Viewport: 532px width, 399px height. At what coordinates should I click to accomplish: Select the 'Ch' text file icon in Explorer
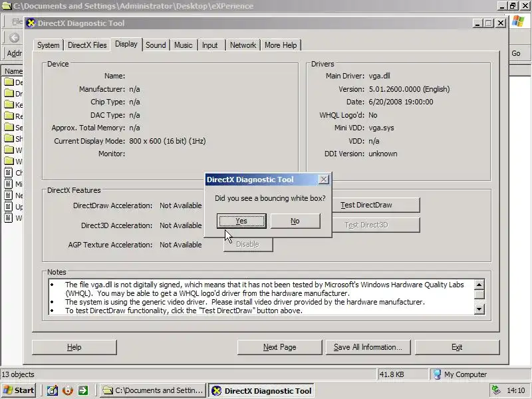pyautogui.click(x=9, y=172)
